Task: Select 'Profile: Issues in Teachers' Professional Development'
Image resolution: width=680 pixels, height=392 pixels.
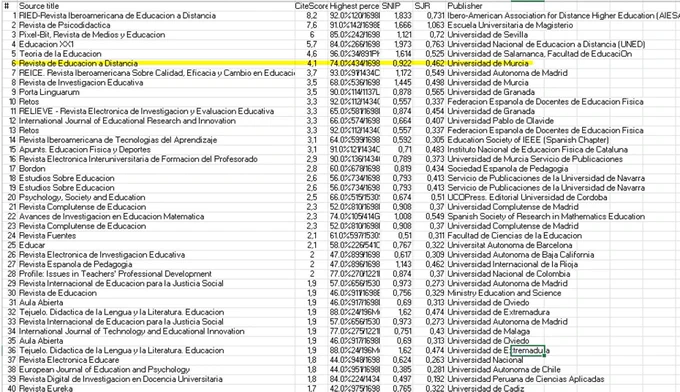Action: pos(115,274)
